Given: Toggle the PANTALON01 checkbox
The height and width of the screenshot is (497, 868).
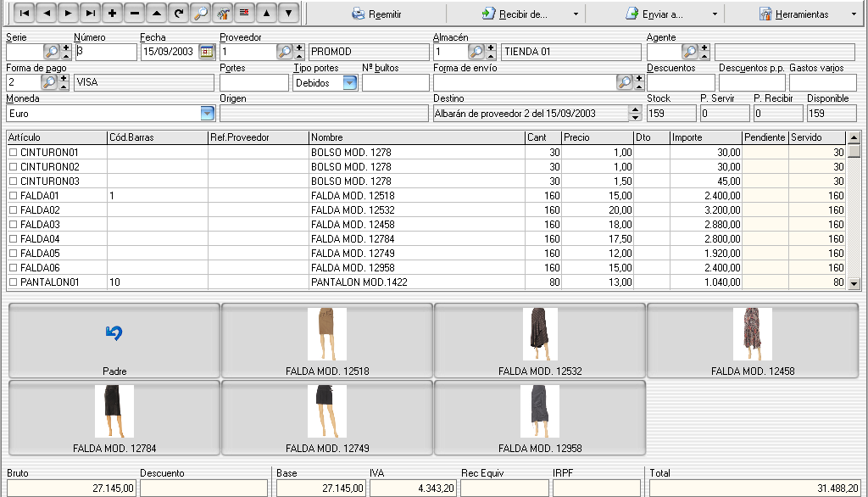Looking at the screenshot, I should (13, 282).
